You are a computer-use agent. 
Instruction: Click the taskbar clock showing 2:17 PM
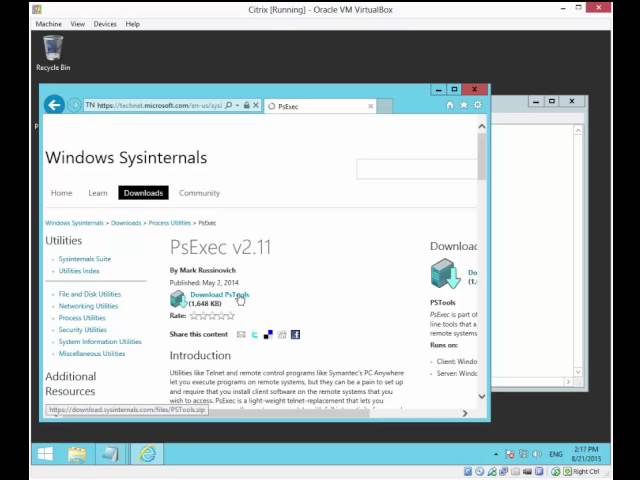[586, 454]
